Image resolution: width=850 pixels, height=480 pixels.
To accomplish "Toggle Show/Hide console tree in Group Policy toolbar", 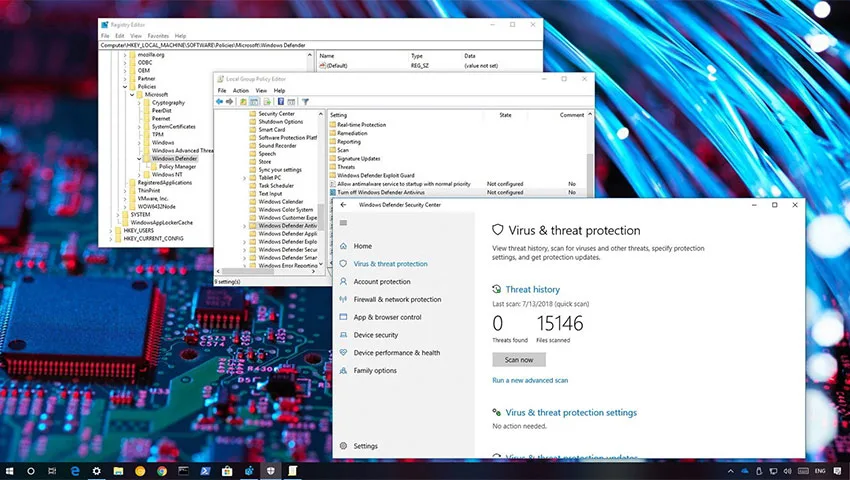I will [254, 101].
